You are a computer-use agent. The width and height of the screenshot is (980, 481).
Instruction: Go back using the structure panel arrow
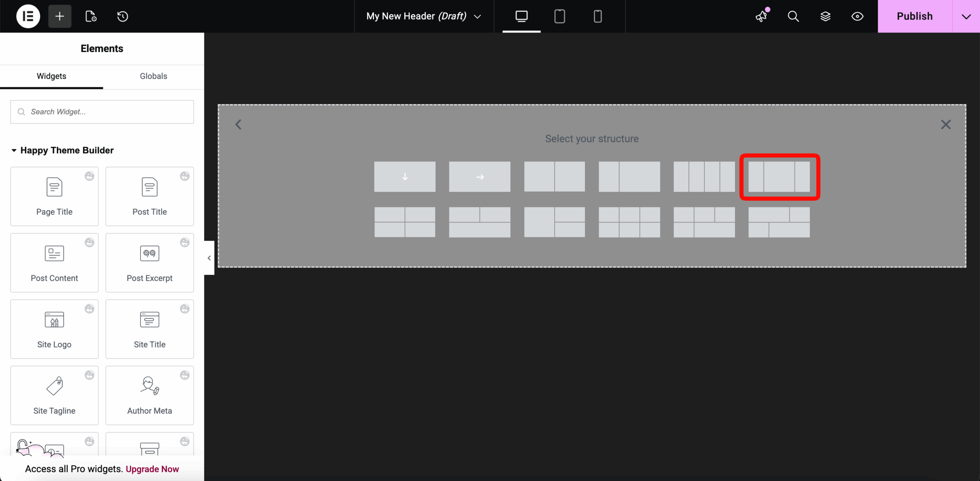coord(238,124)
